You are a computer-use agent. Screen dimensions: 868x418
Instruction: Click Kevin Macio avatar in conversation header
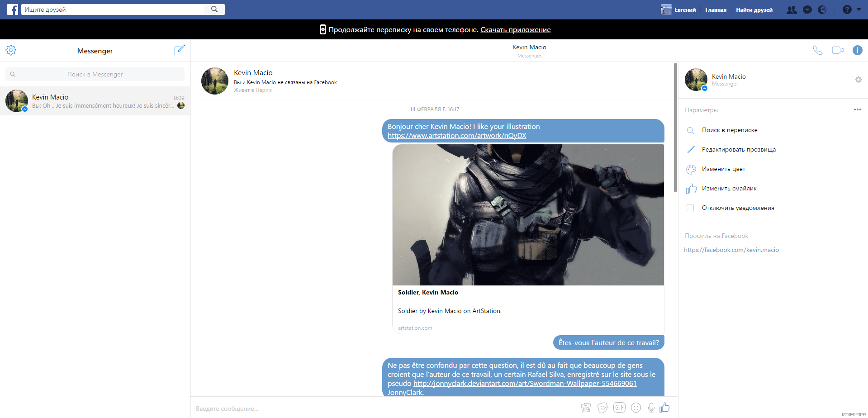(x=215, y=81)
